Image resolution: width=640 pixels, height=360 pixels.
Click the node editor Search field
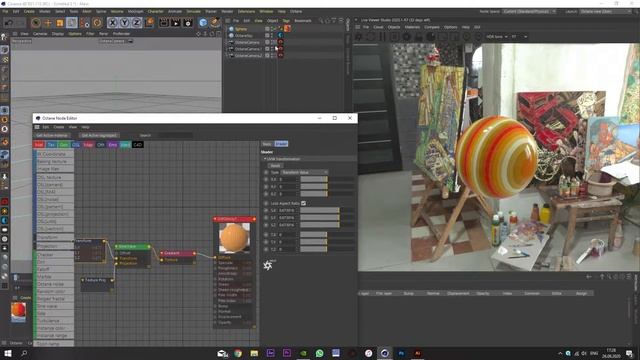[x=175, y=135]
